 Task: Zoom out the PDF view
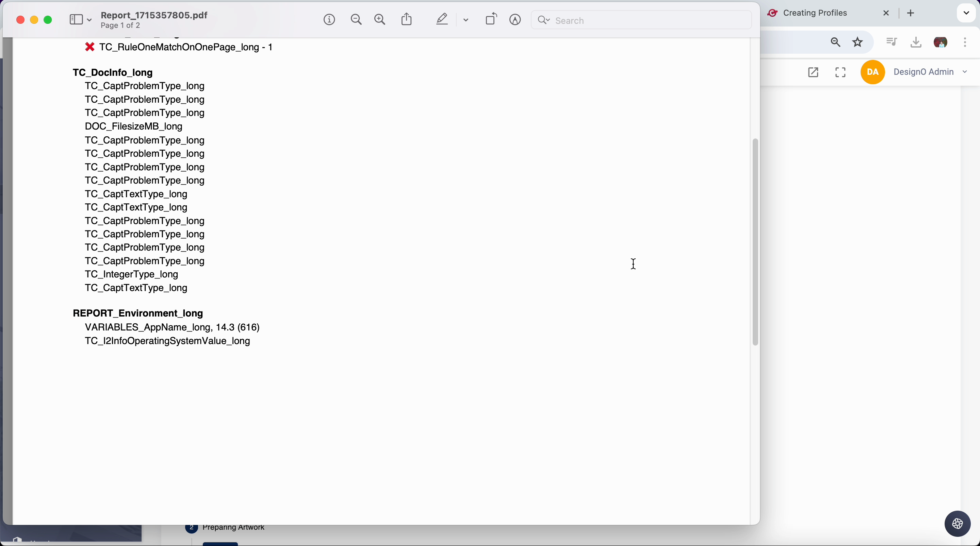point(356,20)
